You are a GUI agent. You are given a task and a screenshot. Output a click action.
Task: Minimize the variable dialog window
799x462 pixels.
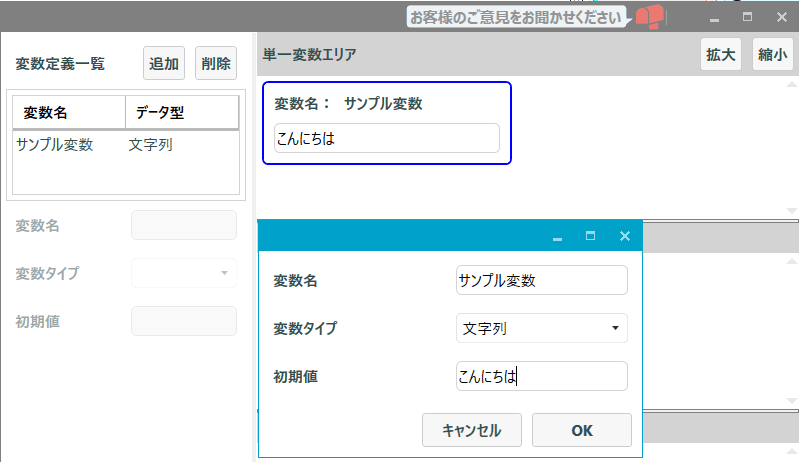[557, 237]
